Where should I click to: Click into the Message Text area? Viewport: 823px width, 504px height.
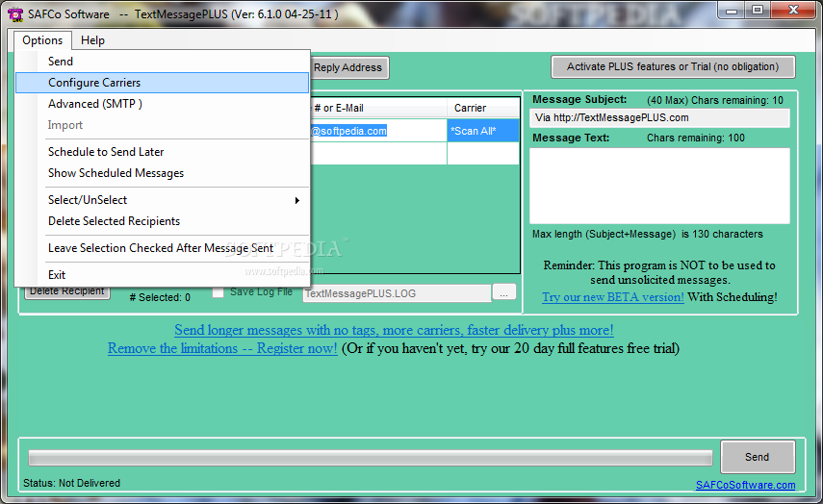point(659,186)
